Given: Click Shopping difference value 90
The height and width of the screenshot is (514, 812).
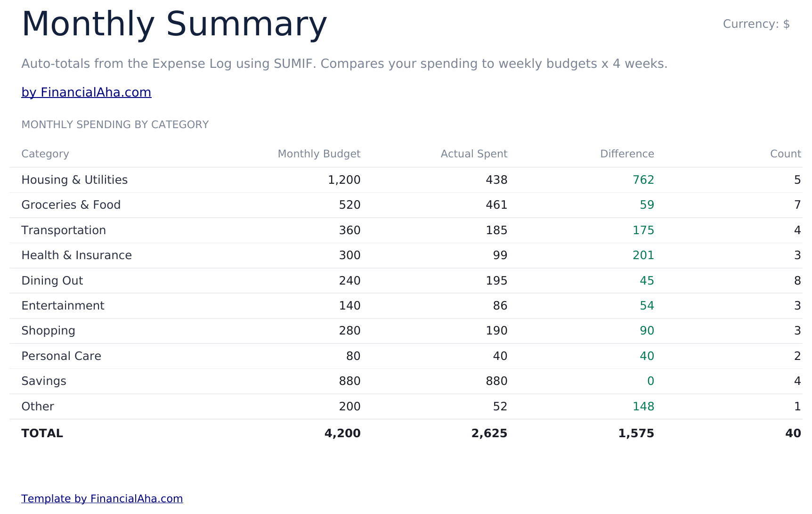Looking at the screenshot, I should [x=647, y=331].
